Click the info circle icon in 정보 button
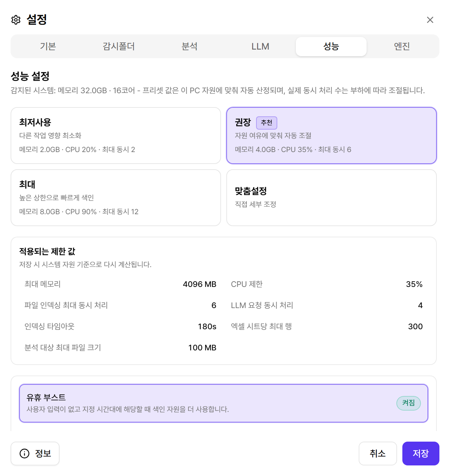Screen dimensions: 450x476 [24, 454]
